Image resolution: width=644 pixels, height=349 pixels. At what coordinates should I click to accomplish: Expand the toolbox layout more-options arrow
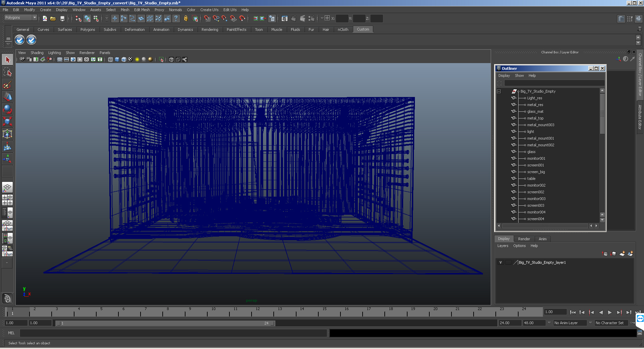click(x=7, y=263)
